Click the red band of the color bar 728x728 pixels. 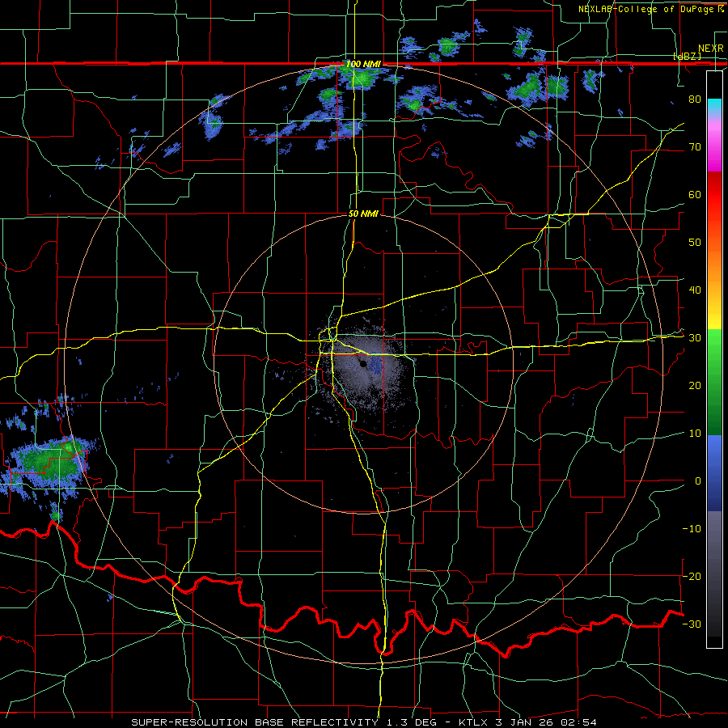(714, 195)
